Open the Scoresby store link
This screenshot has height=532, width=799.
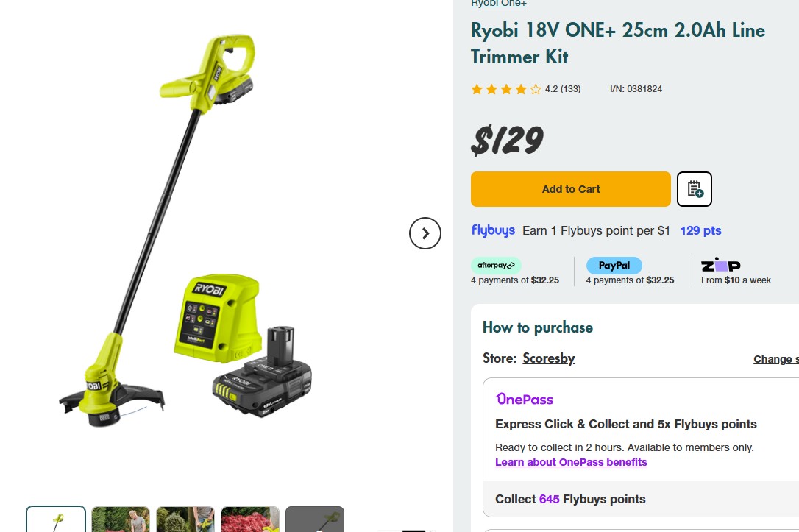(x=549, y=358)
